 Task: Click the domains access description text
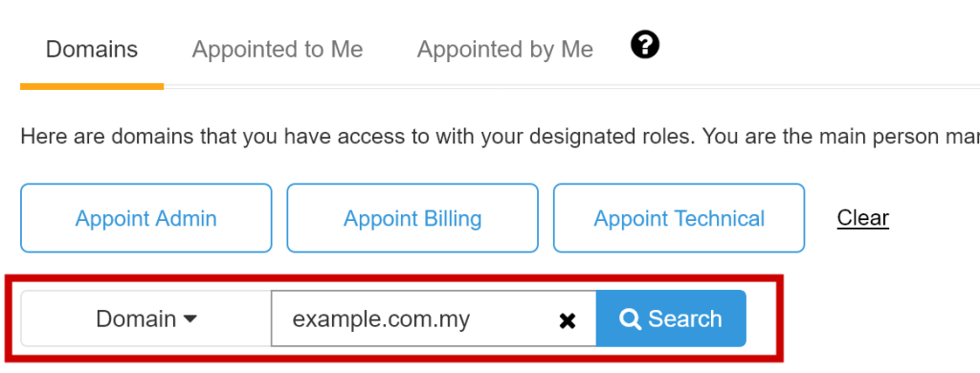click(500, 136)
